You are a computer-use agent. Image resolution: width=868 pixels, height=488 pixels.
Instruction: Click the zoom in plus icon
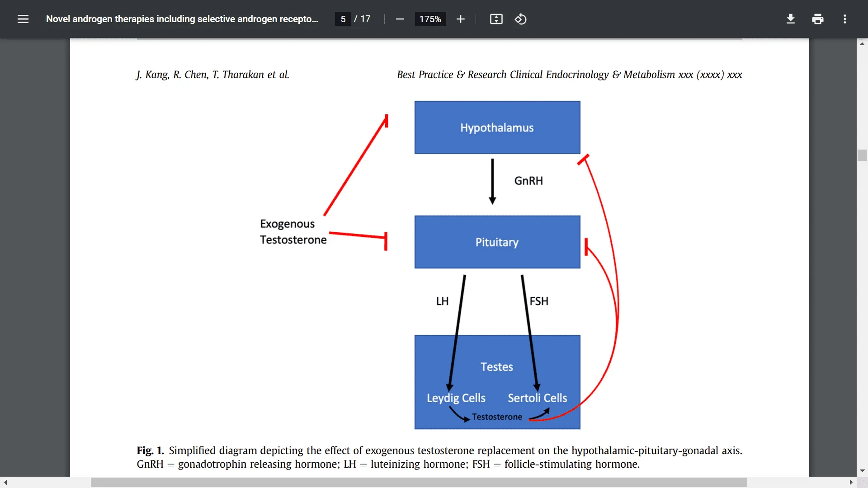460,19
